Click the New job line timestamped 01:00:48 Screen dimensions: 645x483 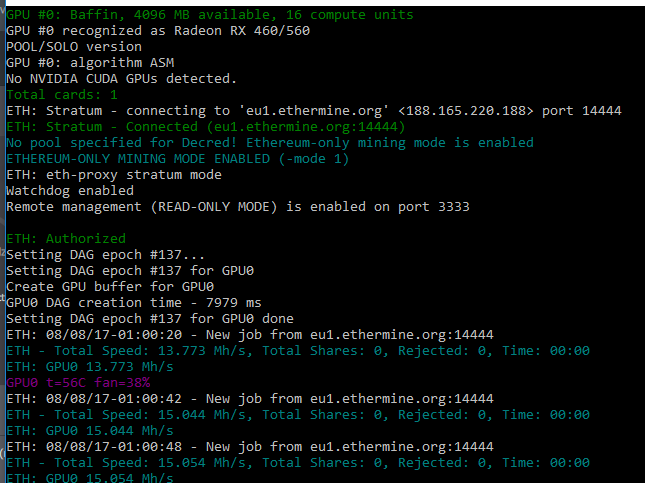pos(250,448)
